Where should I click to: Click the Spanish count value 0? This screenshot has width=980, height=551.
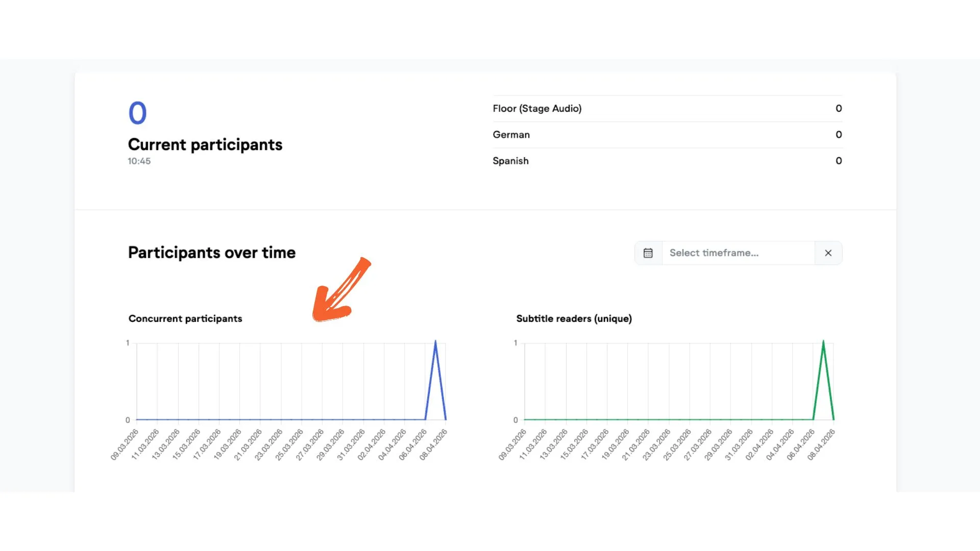click(x=839, y=161)
